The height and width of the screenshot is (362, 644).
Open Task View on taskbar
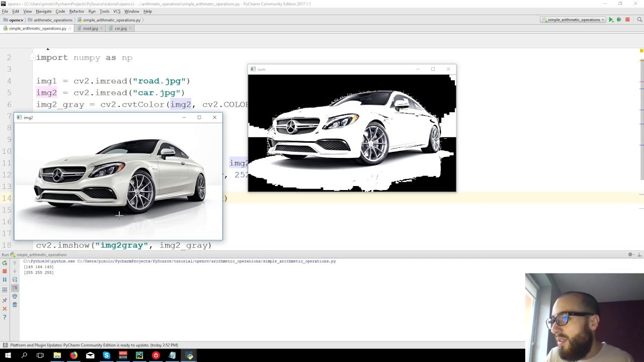(40, 355)
